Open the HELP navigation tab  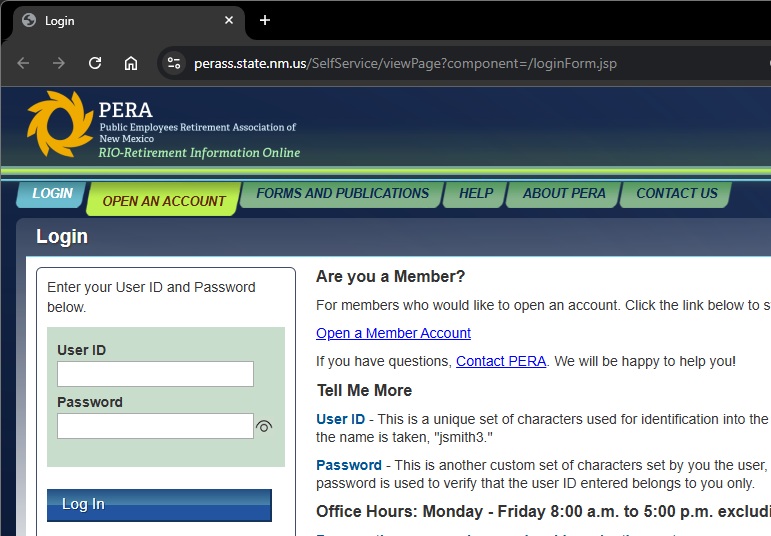(475, 194)
